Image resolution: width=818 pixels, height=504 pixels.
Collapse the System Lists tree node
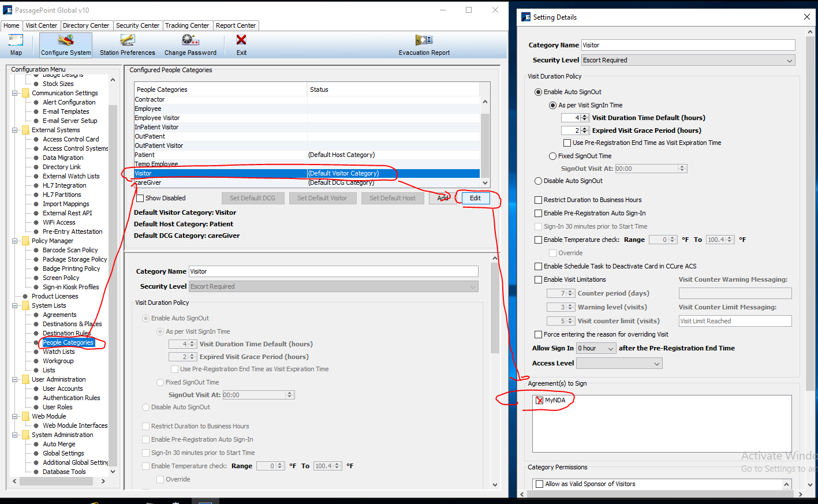pos(15,305)
